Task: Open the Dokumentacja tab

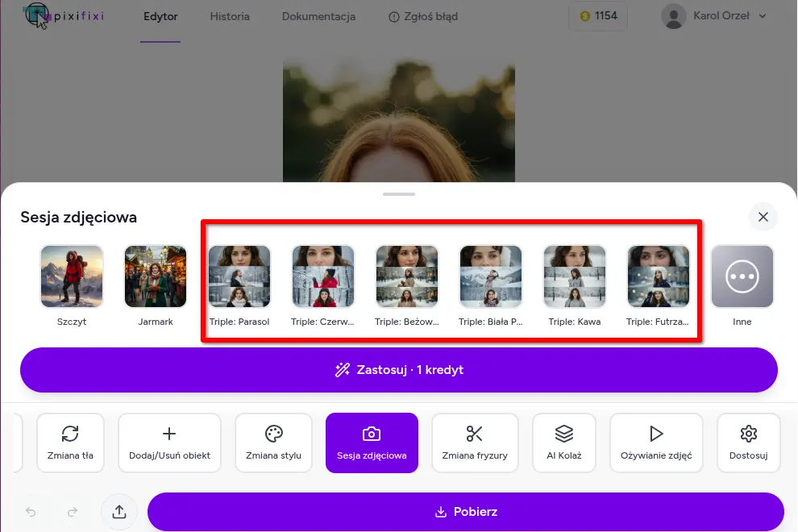Action: pyautogui.click(x=318, y=16)
